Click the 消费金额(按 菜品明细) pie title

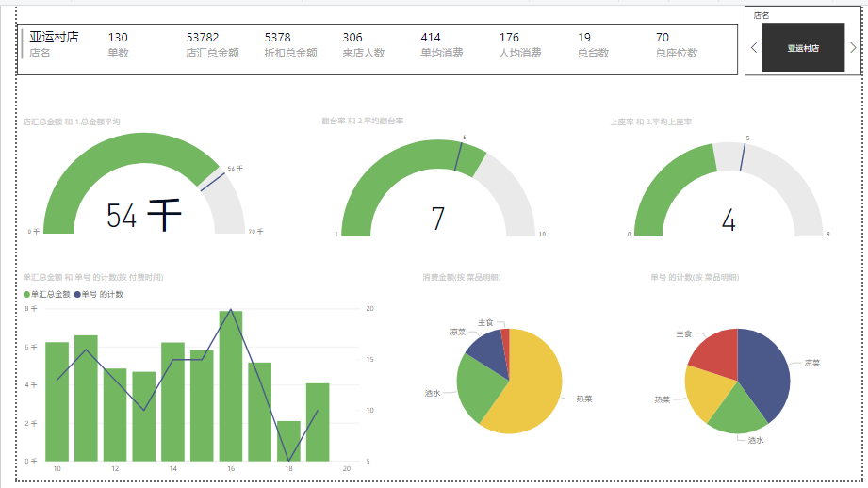point(462,277)
